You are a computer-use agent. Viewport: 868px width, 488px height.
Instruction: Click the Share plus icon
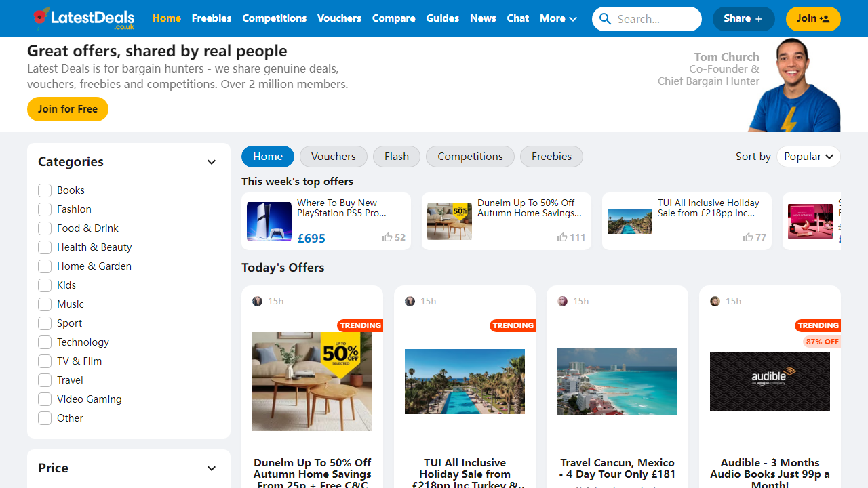point(760,18)
